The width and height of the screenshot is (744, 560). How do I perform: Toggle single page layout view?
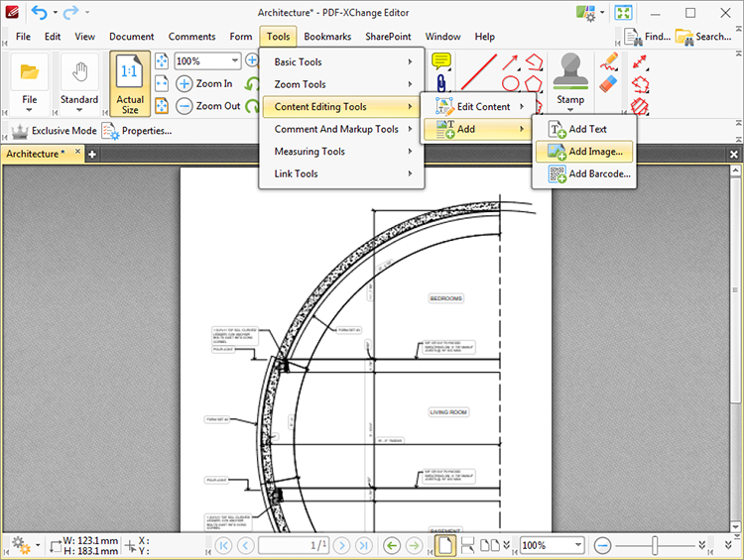445,545
